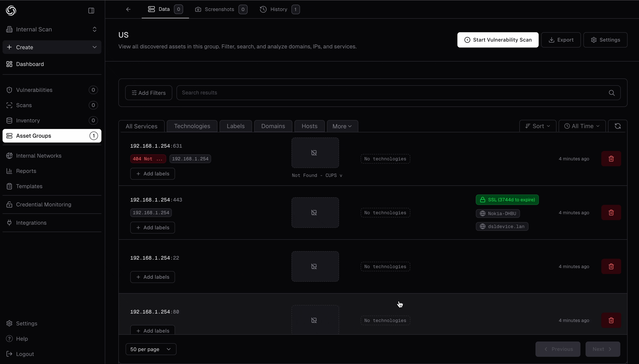
Task: Open sidebar Settings at the bottom
Action: (x=52, y=323)
